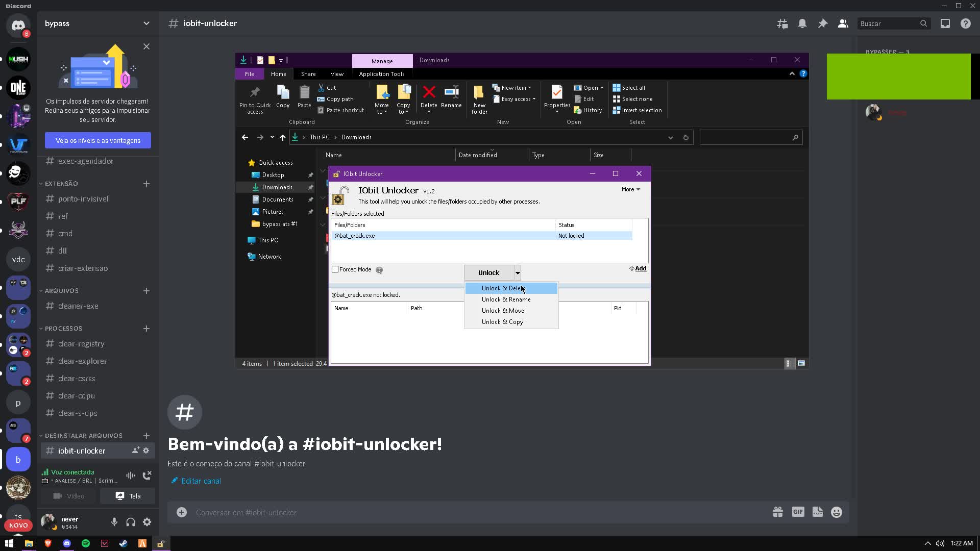This screenshot has height=551, width=980.
Task: Open Threads icon in channel header
Action: coord(782,23)
